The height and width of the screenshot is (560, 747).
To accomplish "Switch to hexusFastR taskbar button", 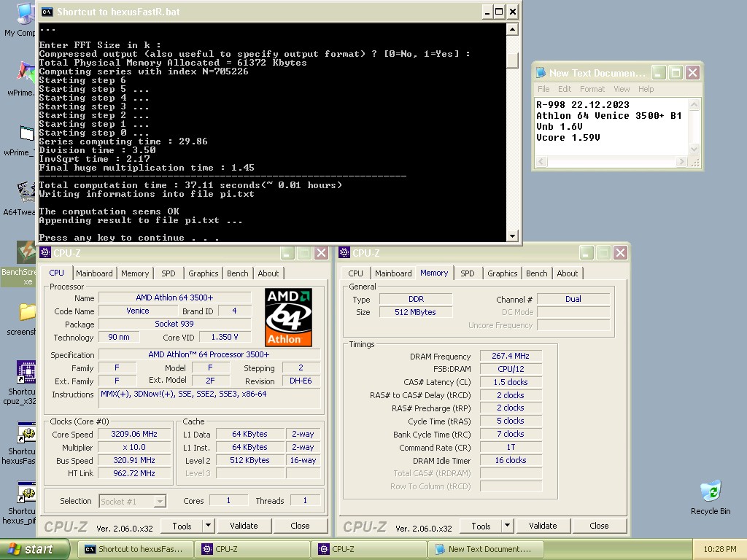I will (135, 549).
